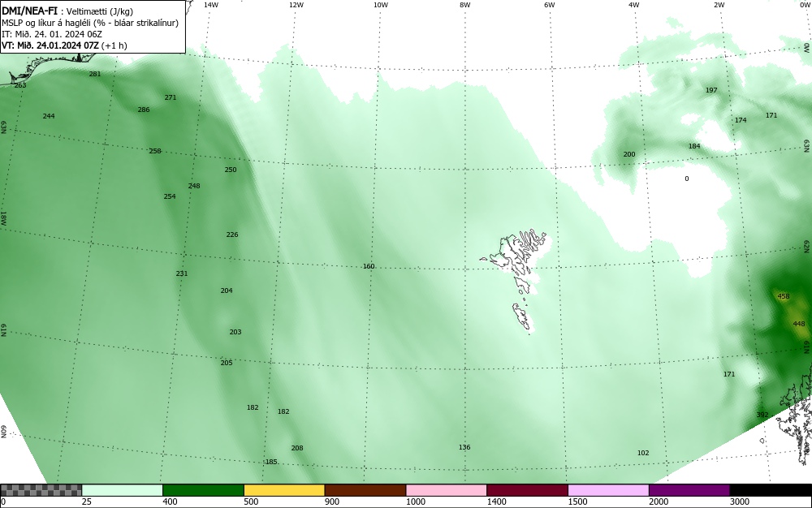Click the CAPE value 254
812x508 pixels.
tap(170, 196)
